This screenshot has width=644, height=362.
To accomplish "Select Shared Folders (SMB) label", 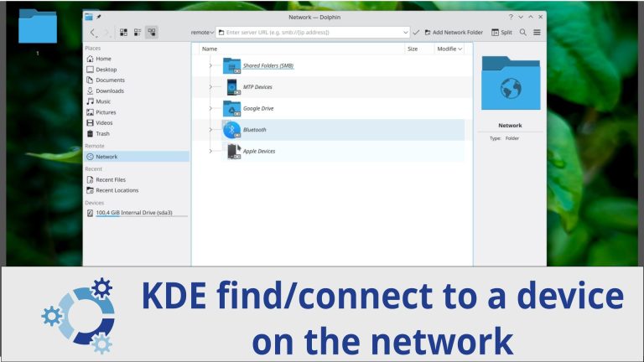I will pyautogui.click(x=267, y=65).
